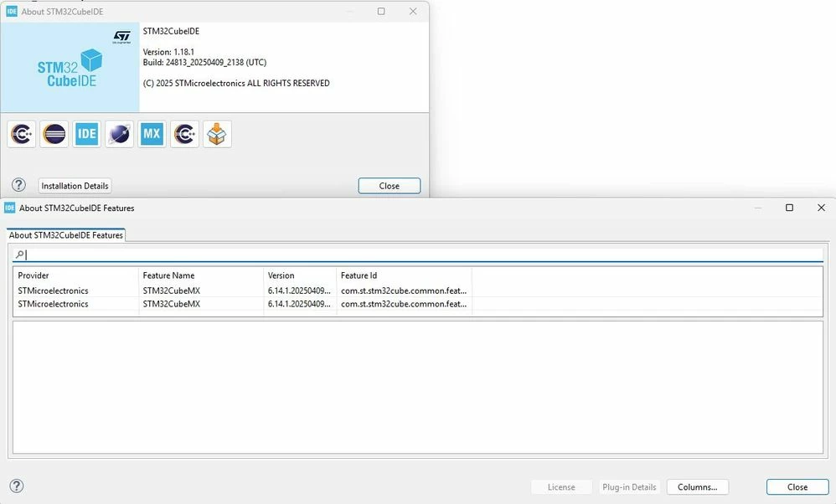Click the STM32CubeIDE product name text
This screenshot has height=504, width=836.
[171, 31]
